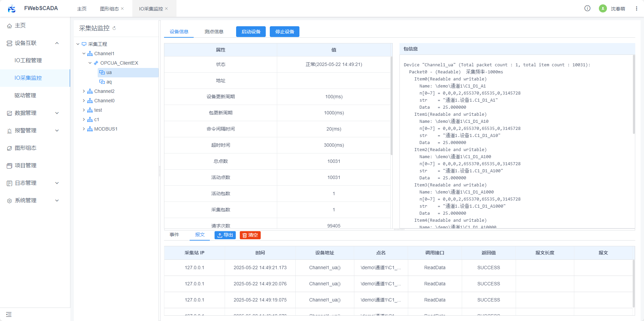Viewport: 644px width, 321px height.
Task: Click the collapse sidebar icon at bottom
Action: click(x=9, y=314)
